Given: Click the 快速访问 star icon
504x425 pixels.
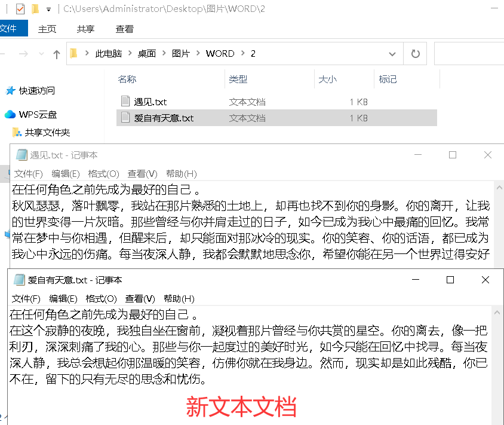Looking at the screenshot, I should [10, 91].
